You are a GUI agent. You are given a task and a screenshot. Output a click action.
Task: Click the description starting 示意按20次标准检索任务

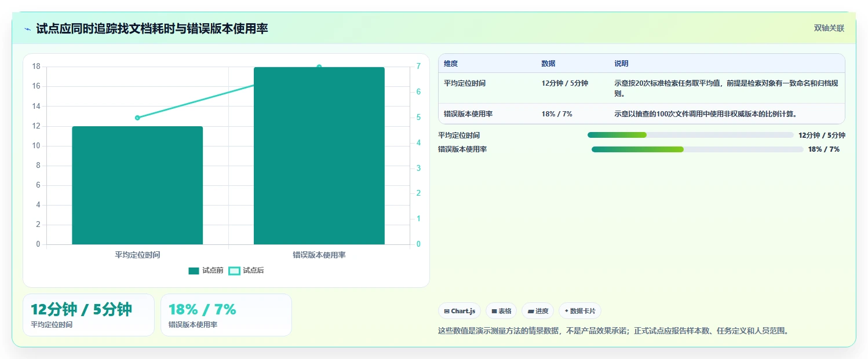(726, 88)
